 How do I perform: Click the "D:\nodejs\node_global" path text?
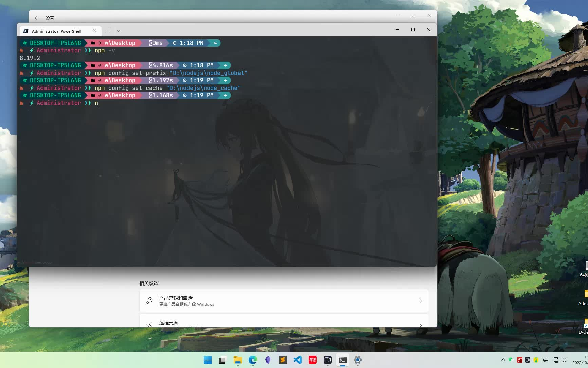click(208, 73)
